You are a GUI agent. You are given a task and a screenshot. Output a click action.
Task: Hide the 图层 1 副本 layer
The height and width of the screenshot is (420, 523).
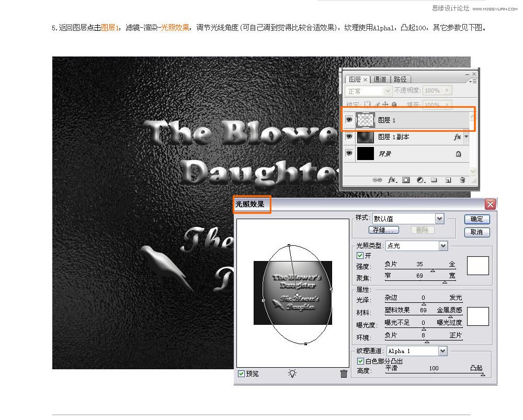coord(349,136)
